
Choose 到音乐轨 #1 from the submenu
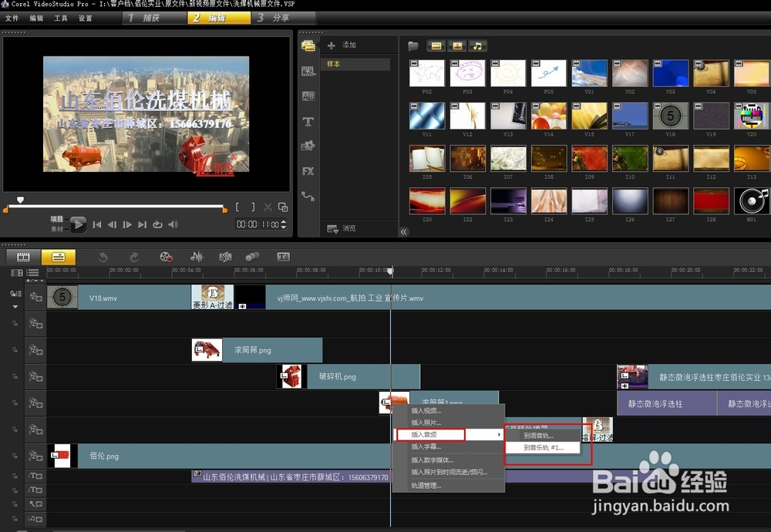[x=544, y=447]
